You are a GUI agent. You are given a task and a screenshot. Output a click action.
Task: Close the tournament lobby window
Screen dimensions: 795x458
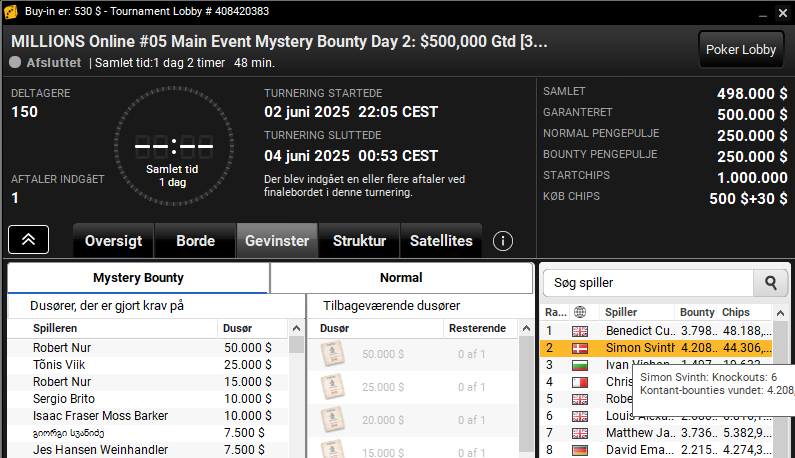(x=783, y=13)
